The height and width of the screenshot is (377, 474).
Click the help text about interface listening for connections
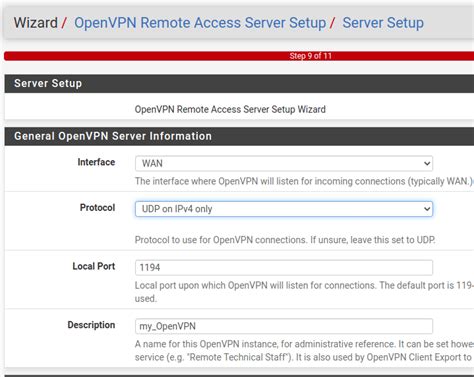point(304,181)
